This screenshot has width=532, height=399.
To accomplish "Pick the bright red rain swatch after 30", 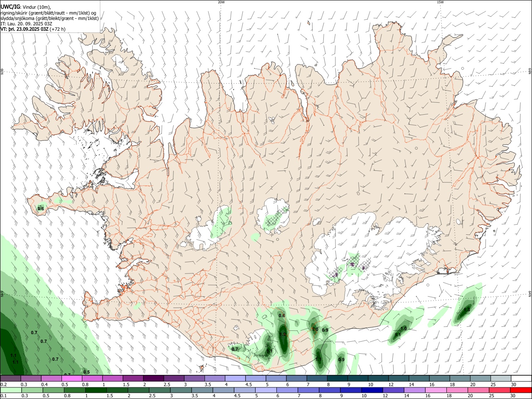I will (x=520, y=390).
